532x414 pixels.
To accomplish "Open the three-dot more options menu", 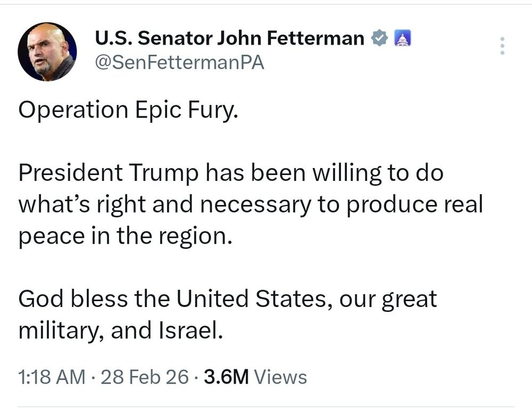I will 502,46.
